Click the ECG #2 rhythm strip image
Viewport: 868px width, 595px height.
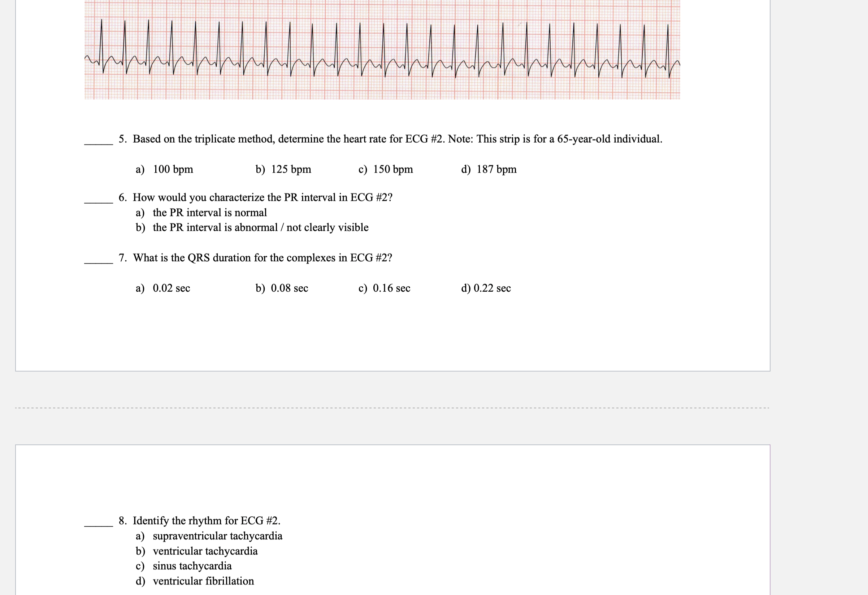point(382,49)
